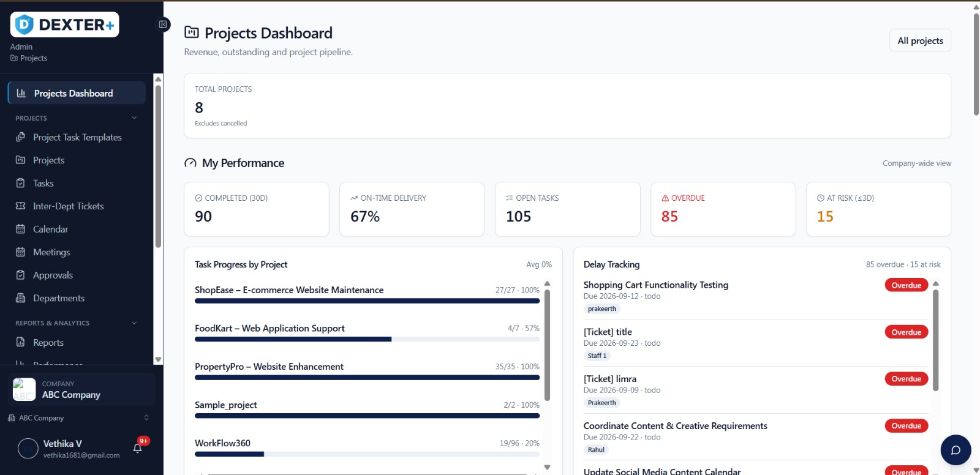
Task: Click the sidebar scrollbar down arrow
Action: coord(158,360)
